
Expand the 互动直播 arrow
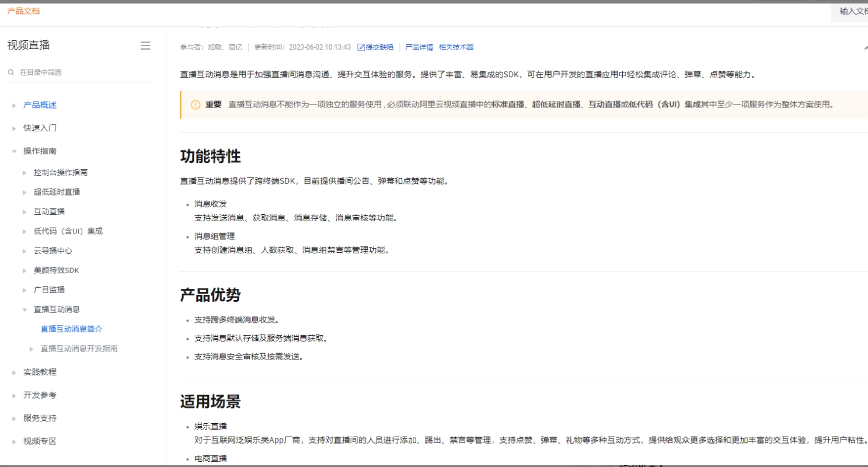click(x=25, y=212)
